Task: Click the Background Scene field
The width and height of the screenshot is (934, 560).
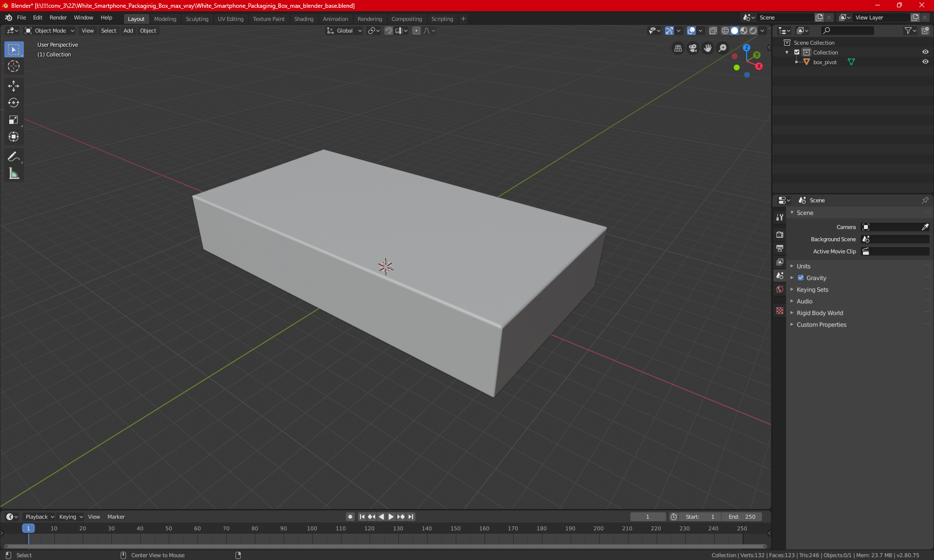Action: tap(895, 239)
